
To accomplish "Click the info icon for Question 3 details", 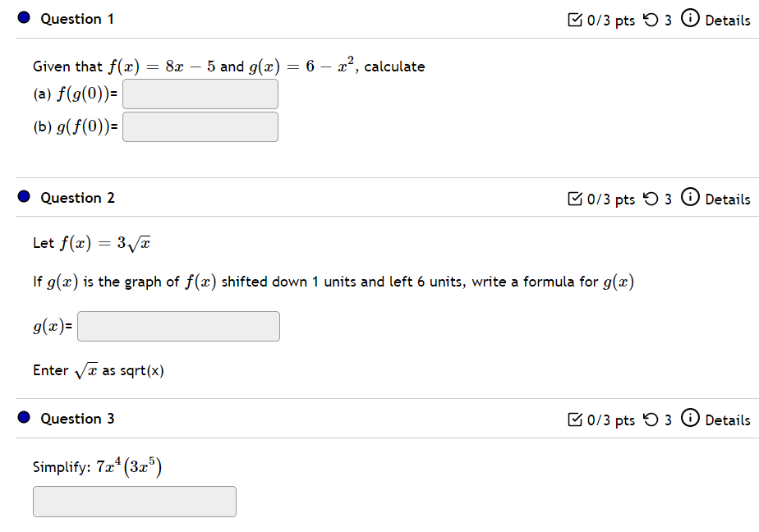I will pyautogui.click(x=690, y=418).
